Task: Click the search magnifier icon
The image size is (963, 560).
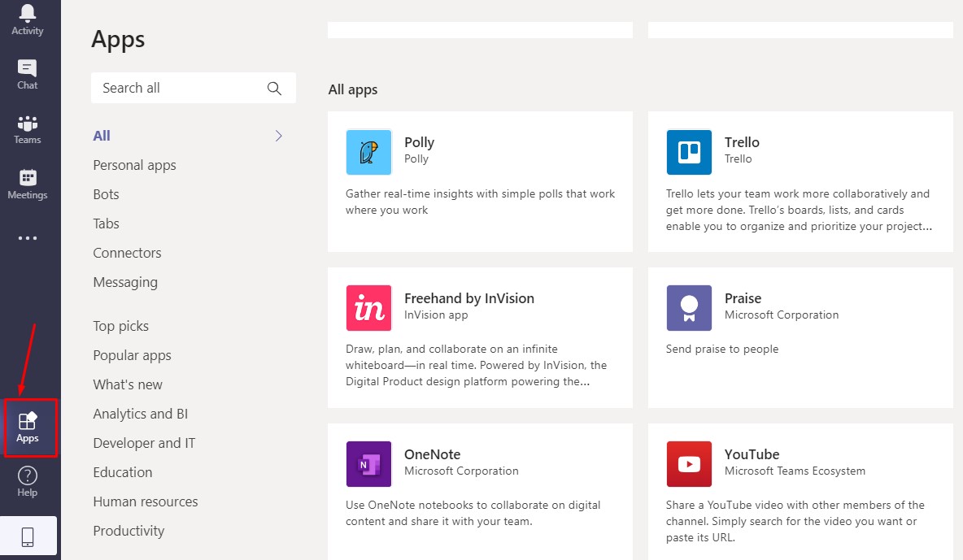Action: [275, 89]
